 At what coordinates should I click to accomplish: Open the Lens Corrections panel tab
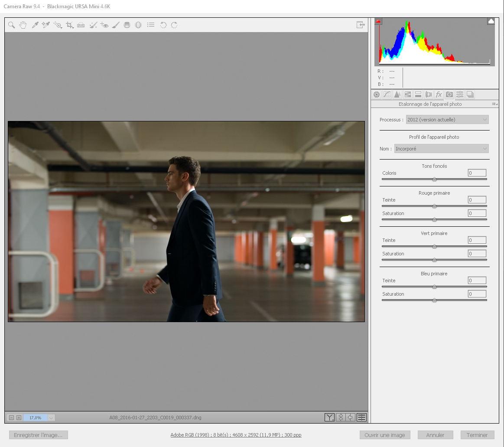pyautogui.click(x=429, y=95)
